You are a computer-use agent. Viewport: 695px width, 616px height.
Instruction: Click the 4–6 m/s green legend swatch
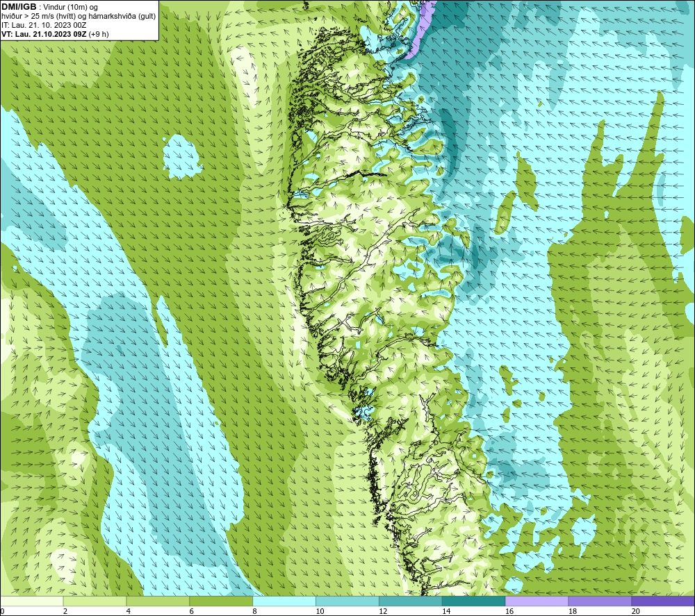[158, 601]
